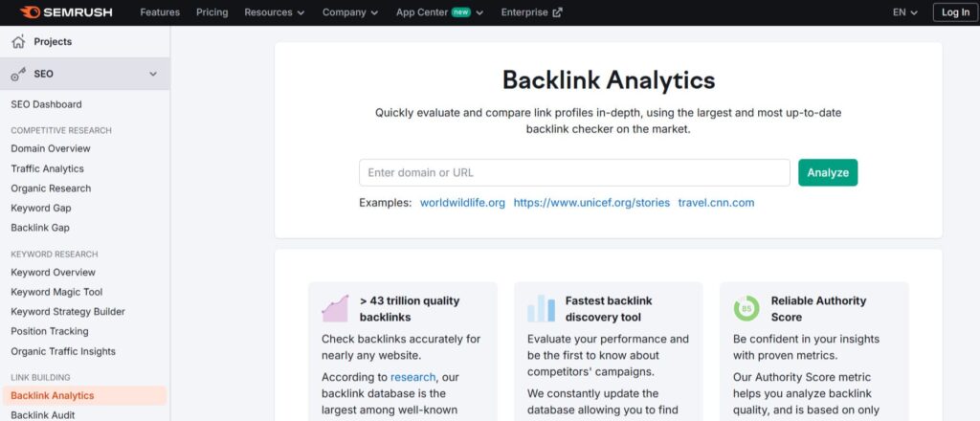
Task: Open Backlink Audit
Action: (42, 415)
